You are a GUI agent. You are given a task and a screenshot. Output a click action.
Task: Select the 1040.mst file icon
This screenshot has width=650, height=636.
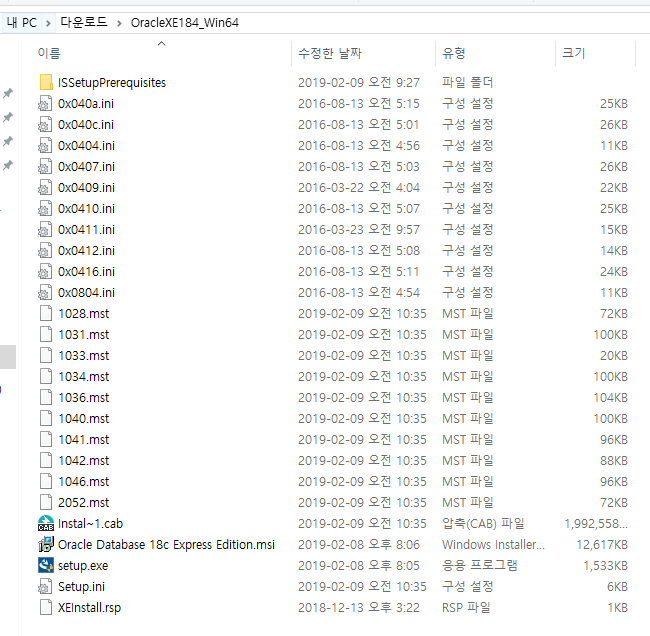(46, 419)
